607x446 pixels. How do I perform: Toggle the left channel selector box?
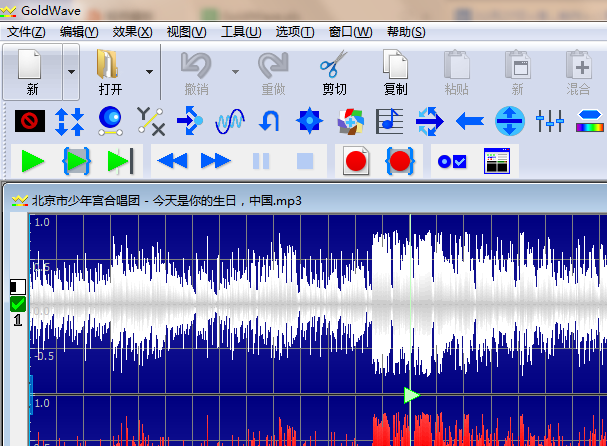tap(17, 286)
